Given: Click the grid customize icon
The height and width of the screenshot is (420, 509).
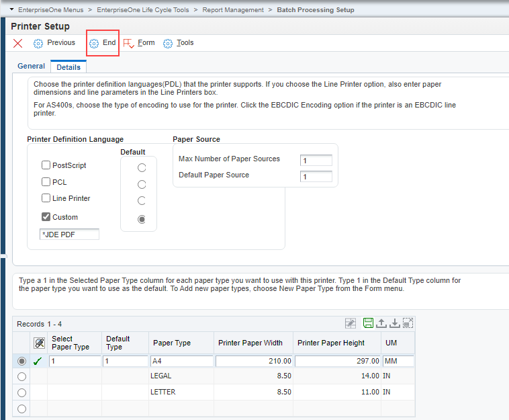Looking at the screenshot, I should point(351,323).
